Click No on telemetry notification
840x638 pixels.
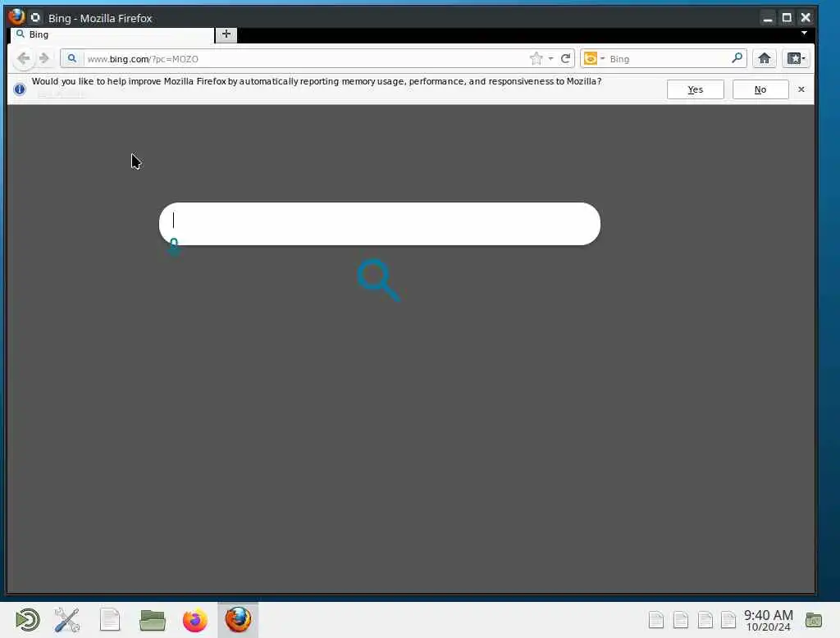click(x=760, y=89)
